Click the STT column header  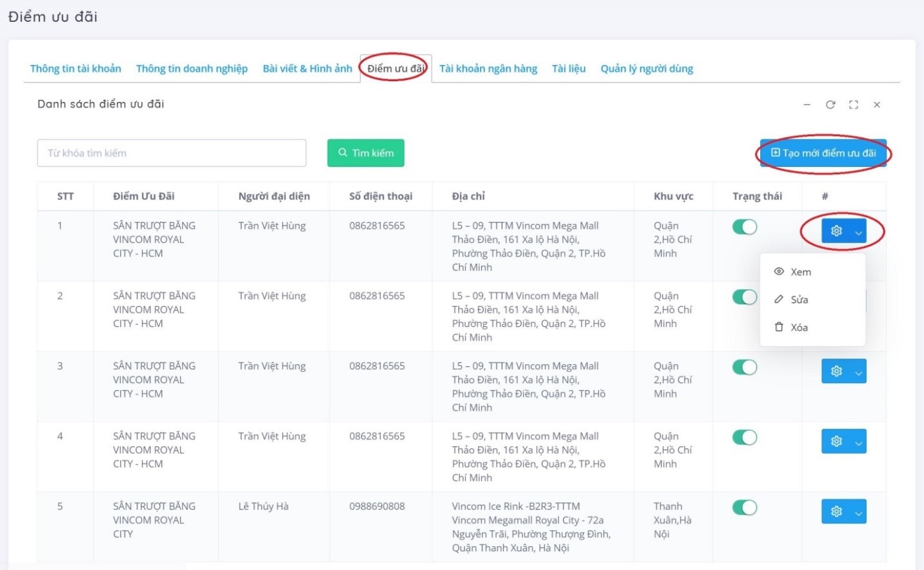[65, 196]
